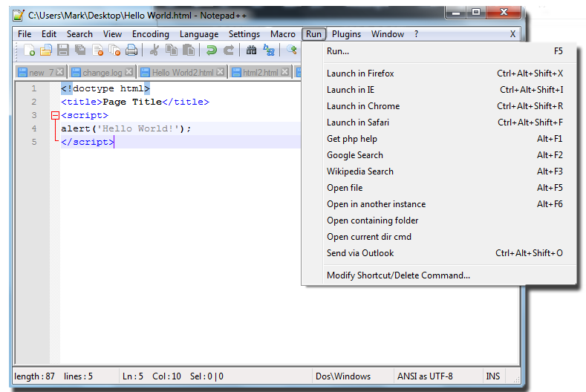Image resolution: width=586 pixels, height=392 pixels.
Task: Choose 'Run...' from the Run menu
Action: pos(439,51)
